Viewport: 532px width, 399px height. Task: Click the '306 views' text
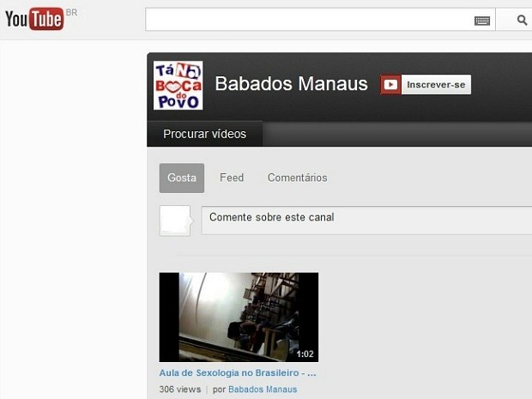click(180, 390)
